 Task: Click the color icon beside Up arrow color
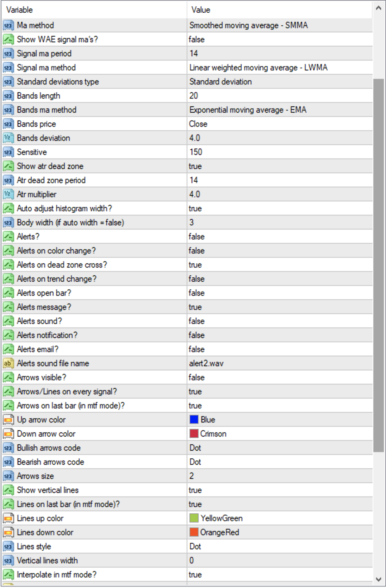tap(8, 420)
